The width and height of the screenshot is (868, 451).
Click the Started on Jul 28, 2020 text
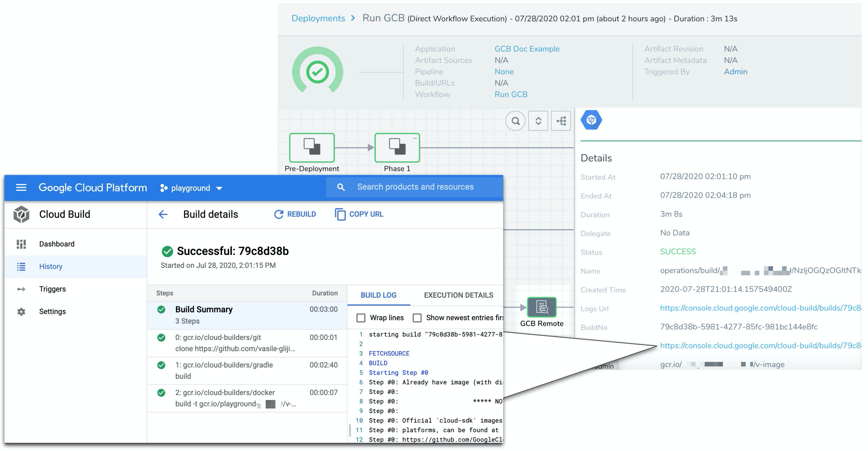[218, 266]
